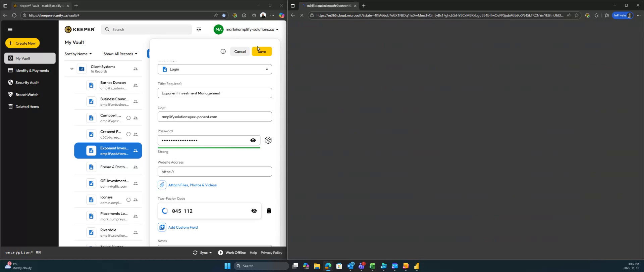Select the GFI Investment... record
Image resolution: width=644 pixels, height=272 pixels.
(x=108, y=183)
